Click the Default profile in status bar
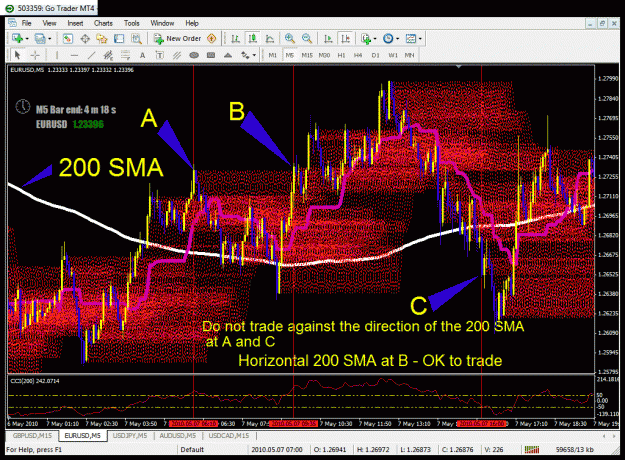Viewport: 625px width, 460px height. (x=192, y=450)
